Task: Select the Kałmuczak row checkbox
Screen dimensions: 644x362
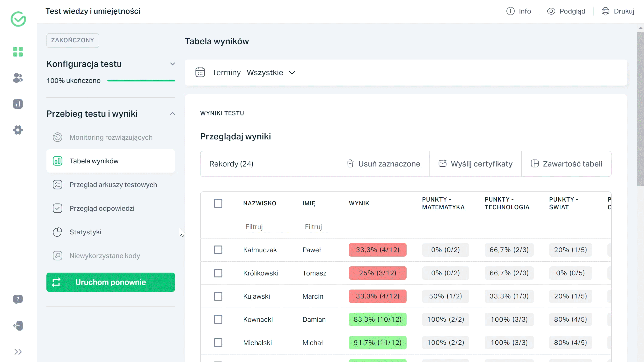Action: coord(218,250)
